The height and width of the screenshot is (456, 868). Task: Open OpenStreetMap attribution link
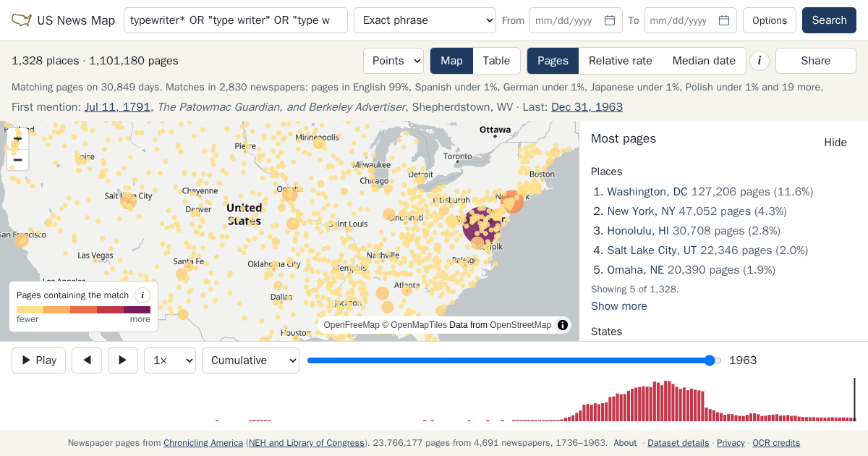click(520, 325)
